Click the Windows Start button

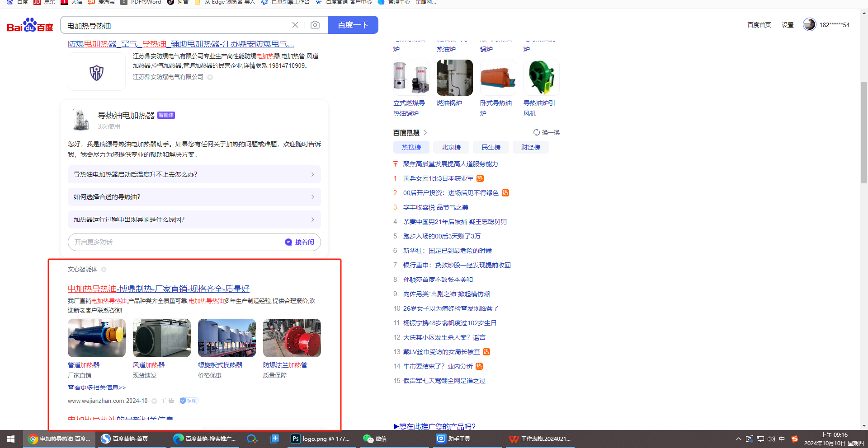[x=11, y=439]
